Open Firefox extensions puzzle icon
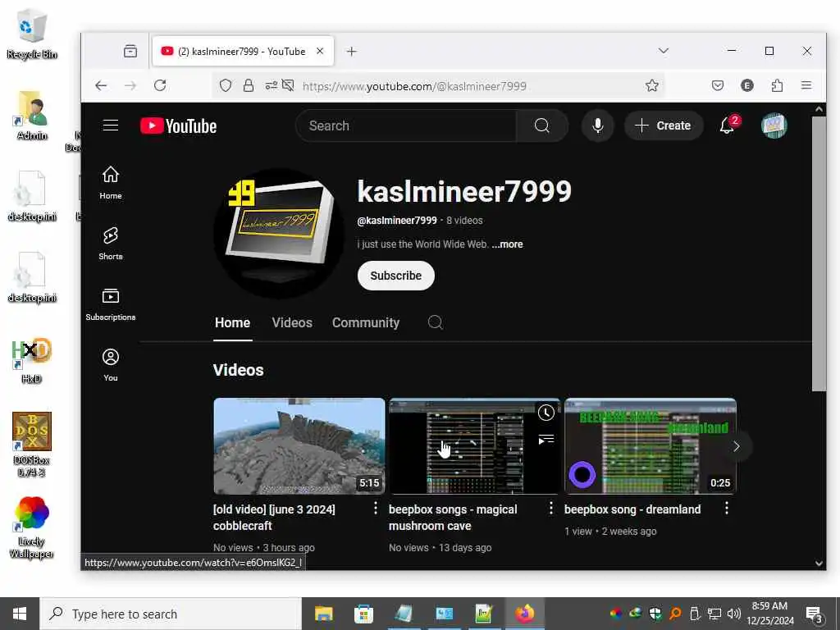This screenshot has height=630, width=840. point(777,85)
